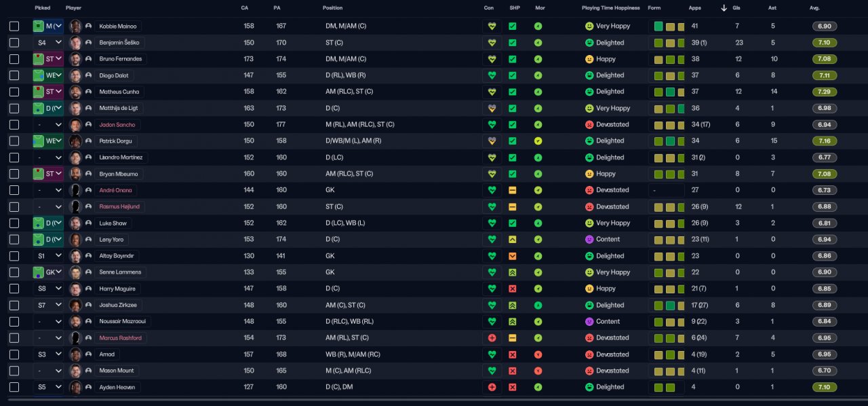Click Amad's red morale icon
868x406 pixels.
[x=538, y=354]
